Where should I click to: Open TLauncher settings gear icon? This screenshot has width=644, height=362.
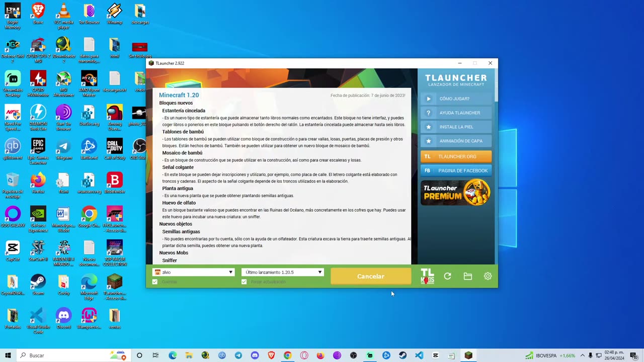[x=488, y=276]
